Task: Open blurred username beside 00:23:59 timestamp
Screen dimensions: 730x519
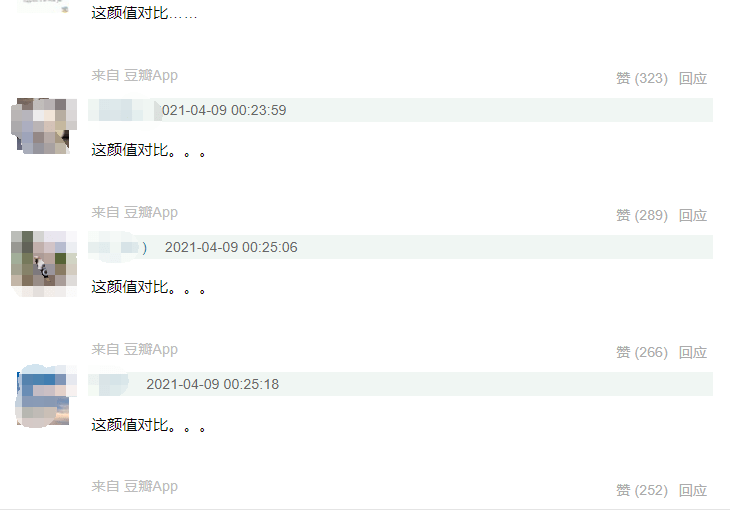Action: click(x=125, y=110)
